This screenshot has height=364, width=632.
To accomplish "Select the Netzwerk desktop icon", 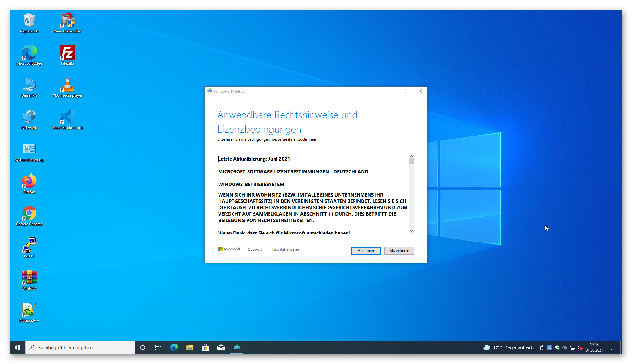I will coord(29,119).
